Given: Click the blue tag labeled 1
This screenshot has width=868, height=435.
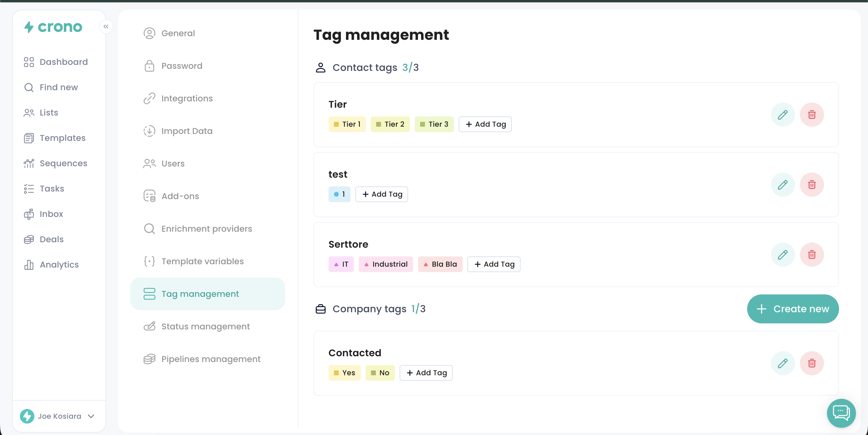Looking at the screenshot, I should 339,194.
